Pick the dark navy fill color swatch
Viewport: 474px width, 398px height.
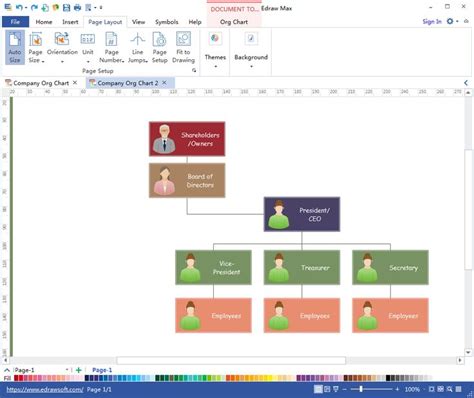coord(87,378)
